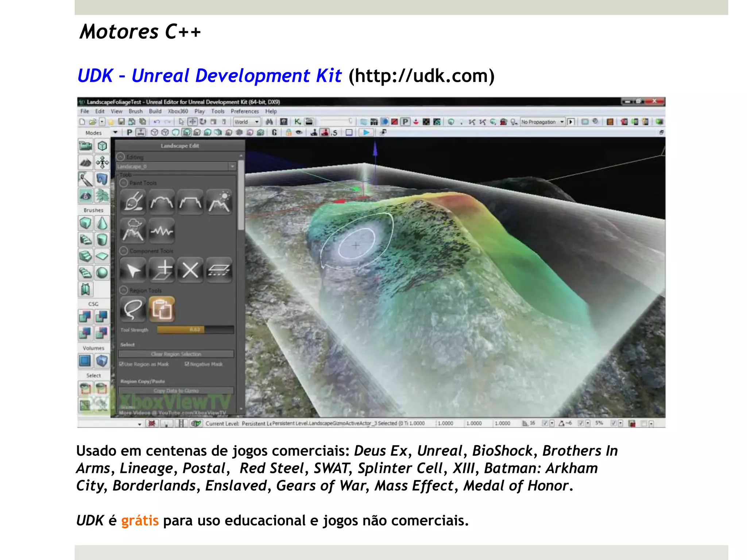Click the Landscape Edit panel scrollbar
The width and height of the screenshot is (747, 560).
click(241, 195)
